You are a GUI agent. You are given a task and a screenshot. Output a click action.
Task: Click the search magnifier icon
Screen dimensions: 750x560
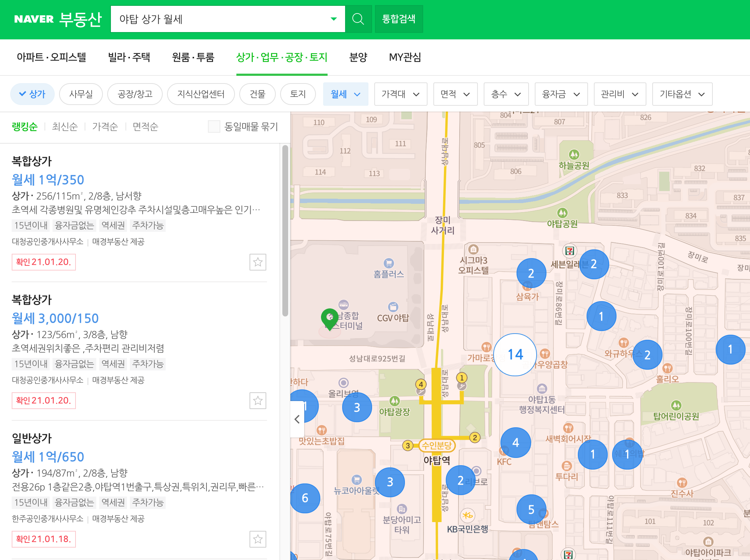pos(358,19)
